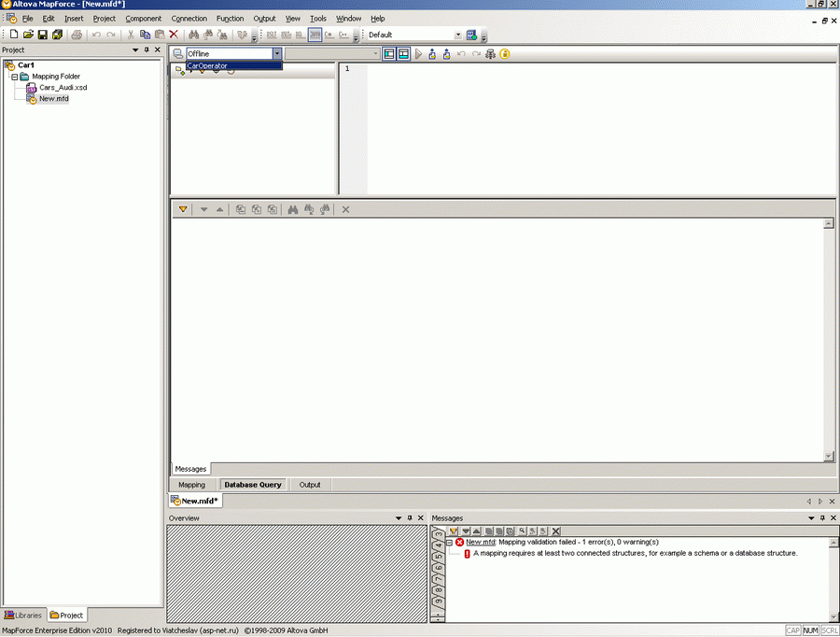Screen dimensions: 840x637
Task: Clear query messages with X icon
Action: pos(345,209)
